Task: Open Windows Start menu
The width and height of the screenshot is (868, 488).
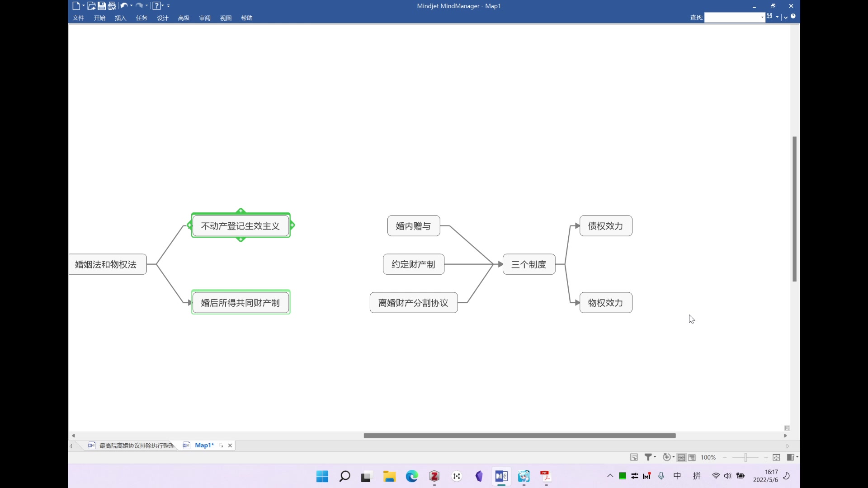Action: 322,476
